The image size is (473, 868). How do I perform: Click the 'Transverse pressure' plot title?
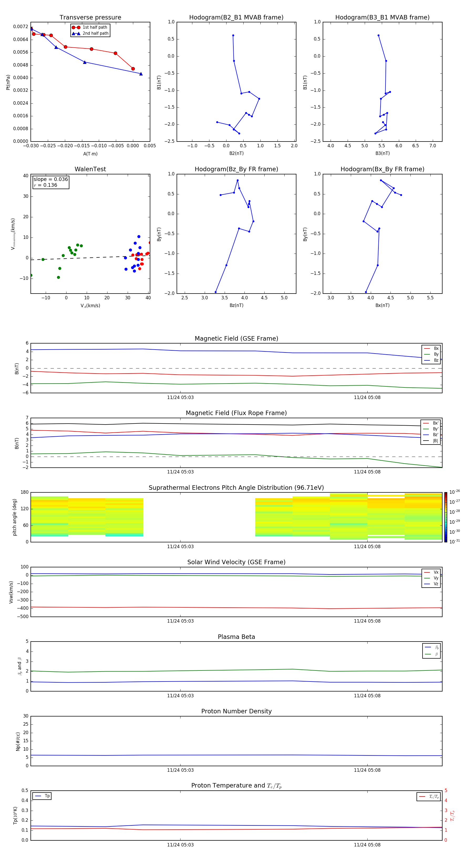90,18
